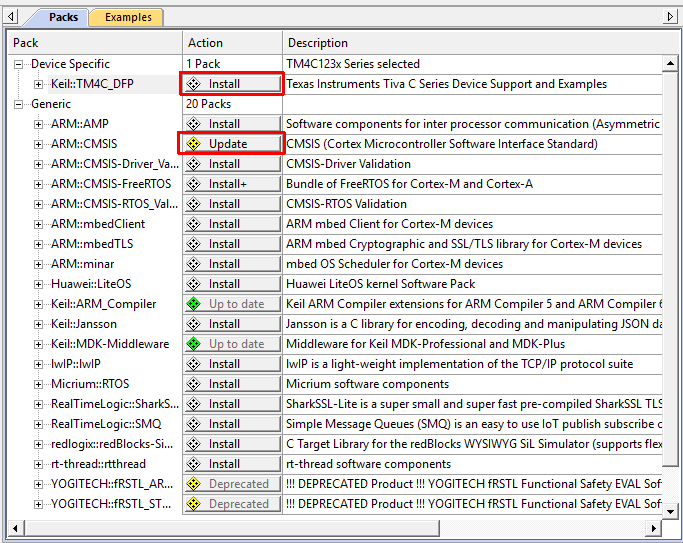Update the ARM::CMSIS pack
Viewport: 683px width, 543px height.
(233, 144)
